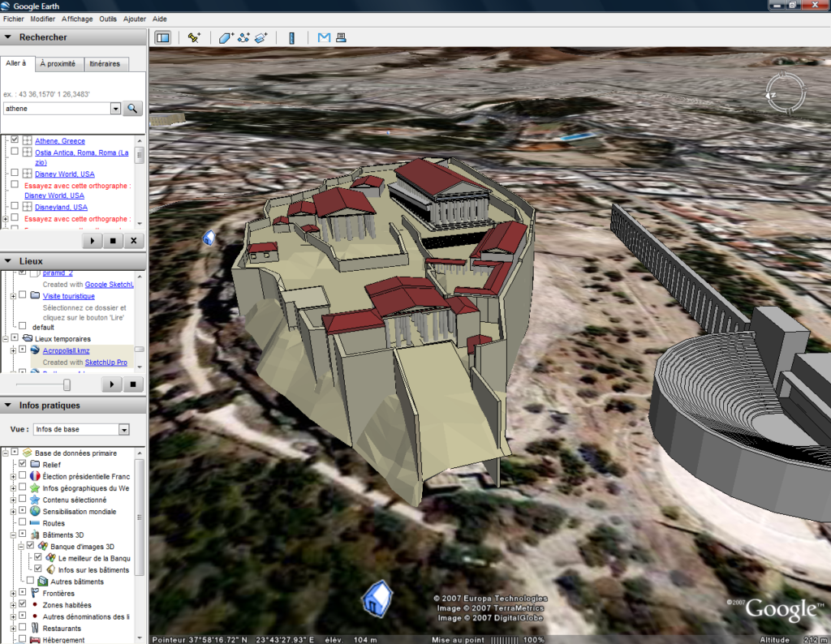The width and height of the screenshot is (831, 644).
Task: Click the Frontières flag icon
Action: click(x=35, y=593)
